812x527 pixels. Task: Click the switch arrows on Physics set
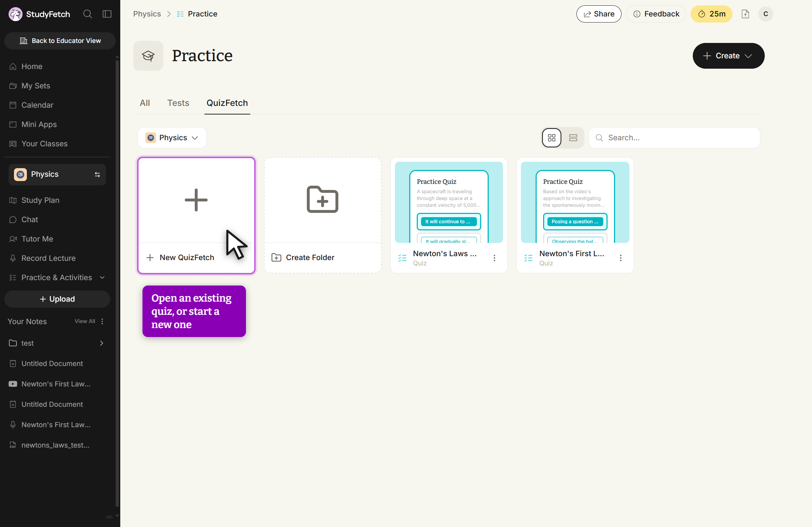(x=97, y=175)
